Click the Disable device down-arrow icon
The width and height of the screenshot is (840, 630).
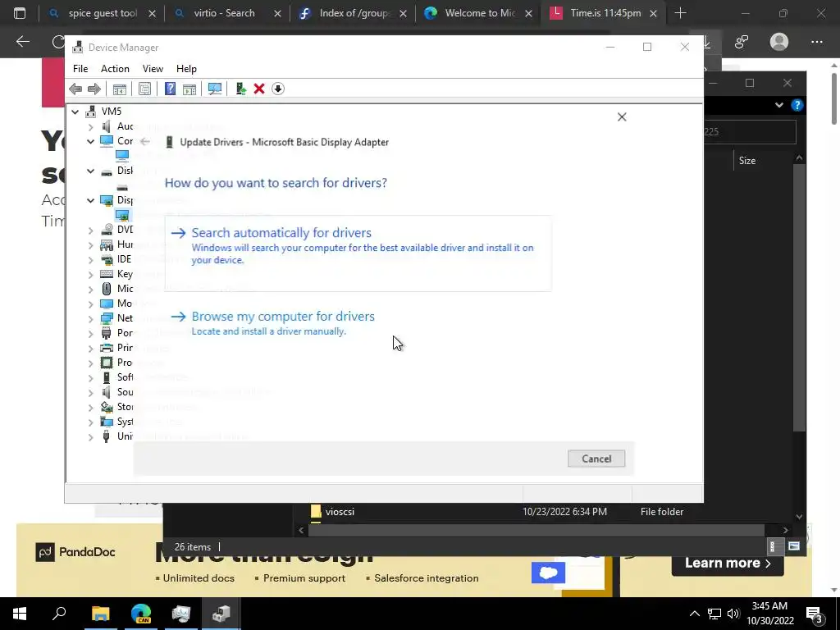pos(277,89)
